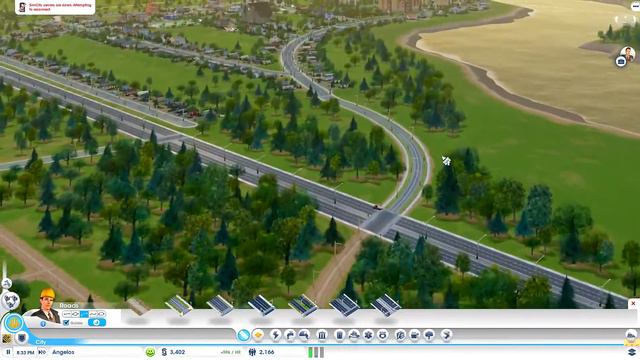
Task: Open the population panel showing 2,166
Action: (x=262, y=352)
